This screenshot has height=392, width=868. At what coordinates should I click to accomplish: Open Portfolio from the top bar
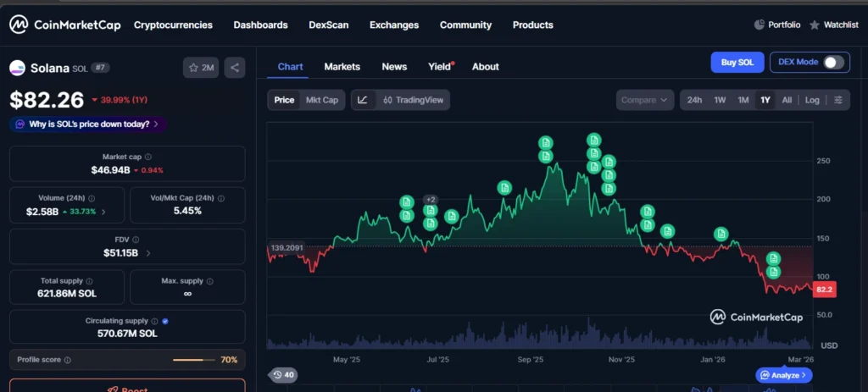click(776, 25)
